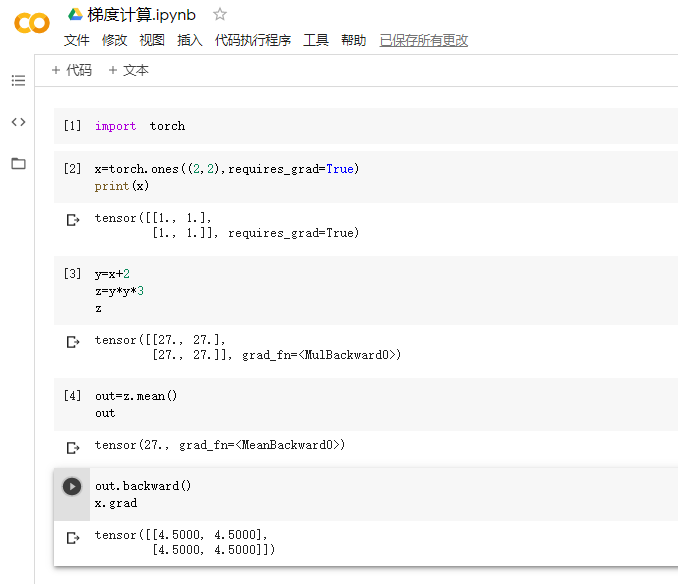
Task: Star the notebook 梯度计算.ipynb
Action: point(220,15)
